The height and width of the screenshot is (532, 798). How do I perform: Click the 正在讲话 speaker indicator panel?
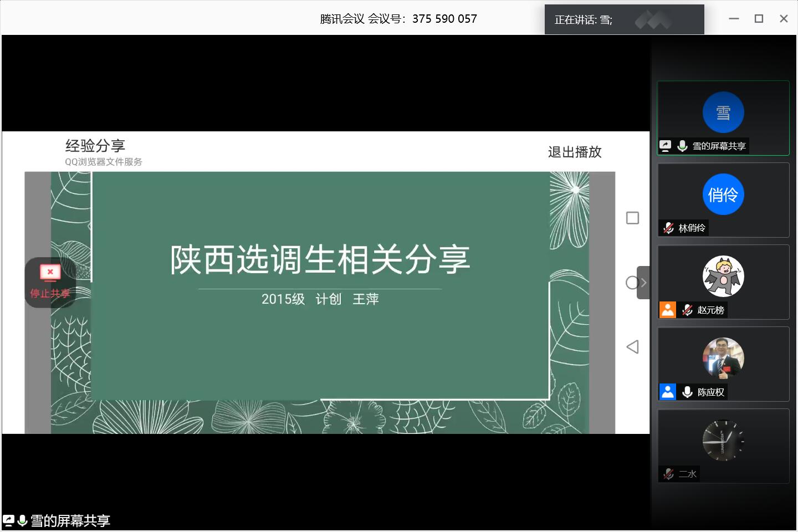point(624,20)
